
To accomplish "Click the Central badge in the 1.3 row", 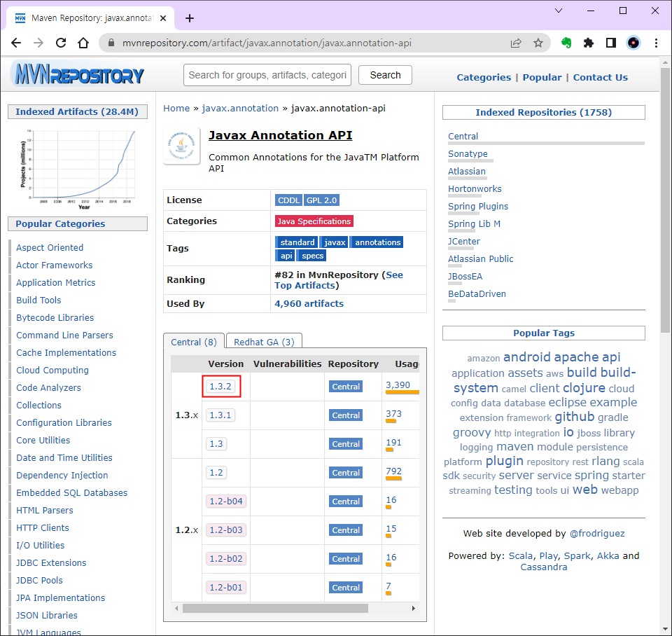I will 346,444.
